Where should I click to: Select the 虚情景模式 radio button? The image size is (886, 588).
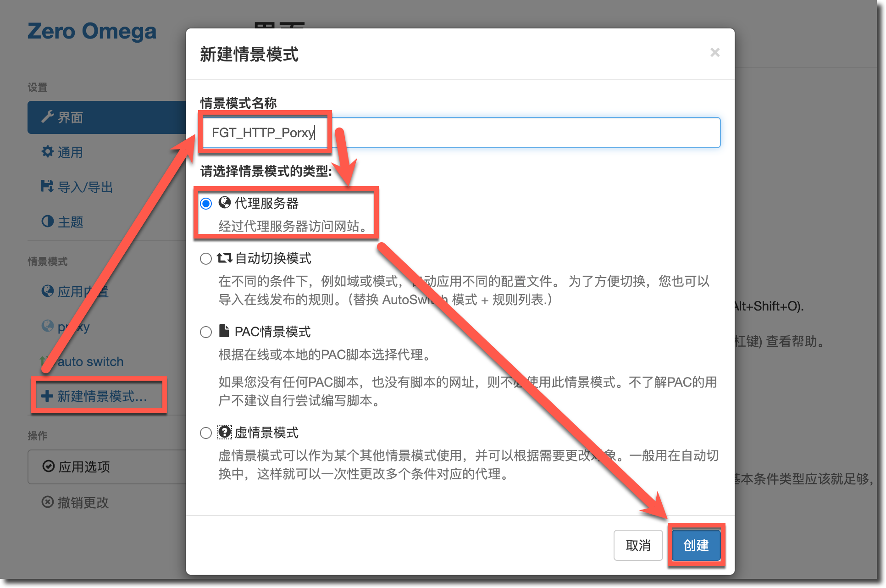pos(206,433)
